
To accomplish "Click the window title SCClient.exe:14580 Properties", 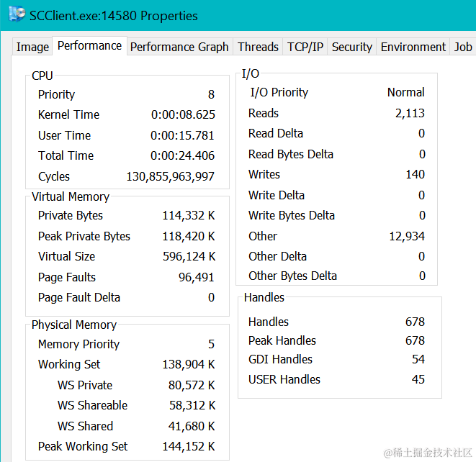I will [x=114, y=16].
